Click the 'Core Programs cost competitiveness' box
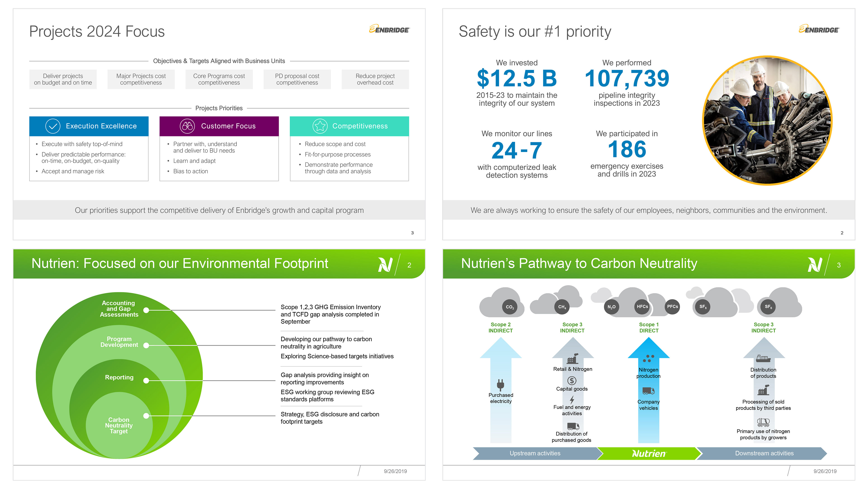 click(x=219, y=79)
